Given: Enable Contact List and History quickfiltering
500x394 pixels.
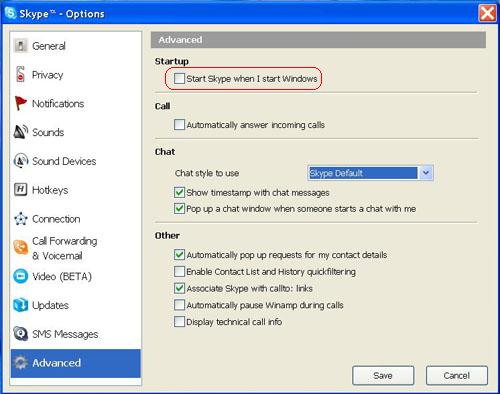Looking at the screenshot, I should tap(179, 271).
